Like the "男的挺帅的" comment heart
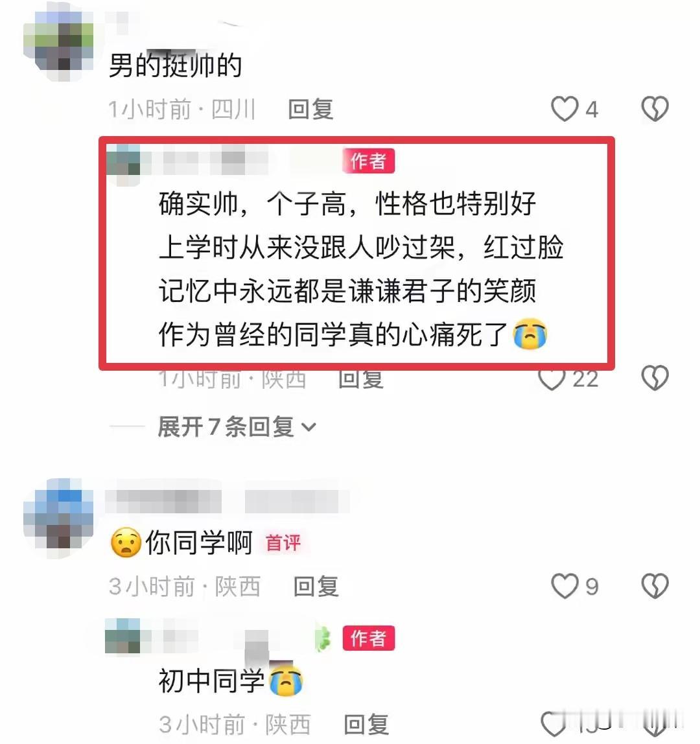Screen dimensions: 700x744 coord(565,109)
